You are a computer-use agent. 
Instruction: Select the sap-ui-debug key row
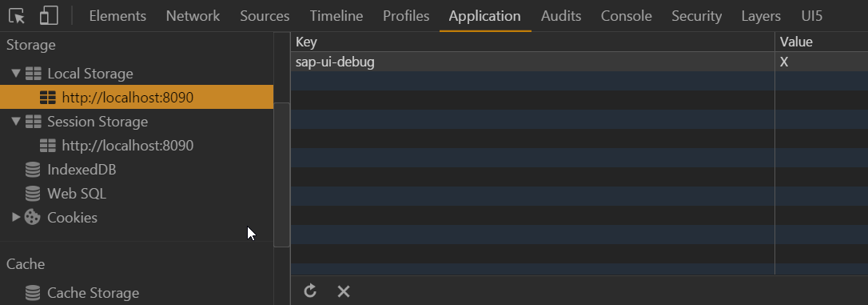(579, 62)
